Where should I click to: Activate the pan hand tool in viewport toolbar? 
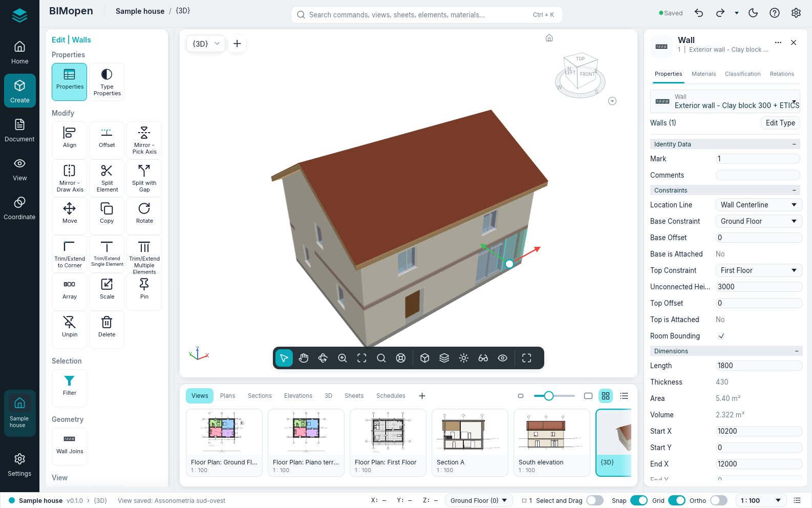tap(304, 358)
